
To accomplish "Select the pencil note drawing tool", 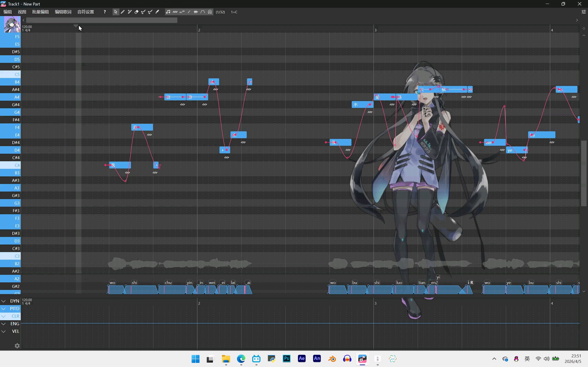I will 123,12.
